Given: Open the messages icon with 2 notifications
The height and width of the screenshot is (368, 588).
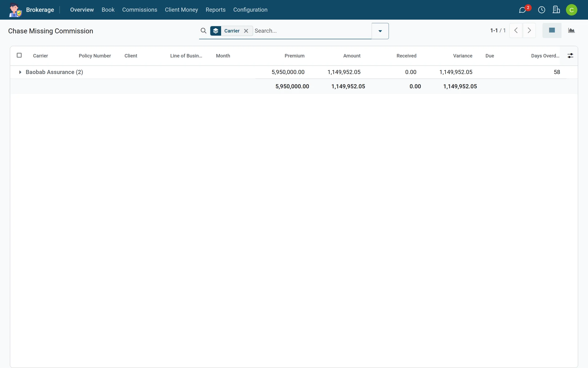Looking at the screenshot, I should pyautogui.click(x=523, y=10).
